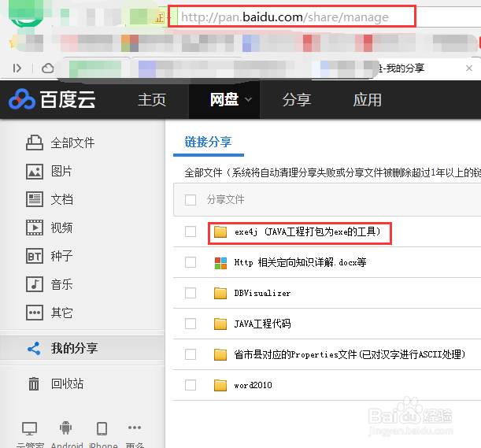Screen dimensions: 481x448
Task: Click the Android label text
Action: (x=67, y=445)
